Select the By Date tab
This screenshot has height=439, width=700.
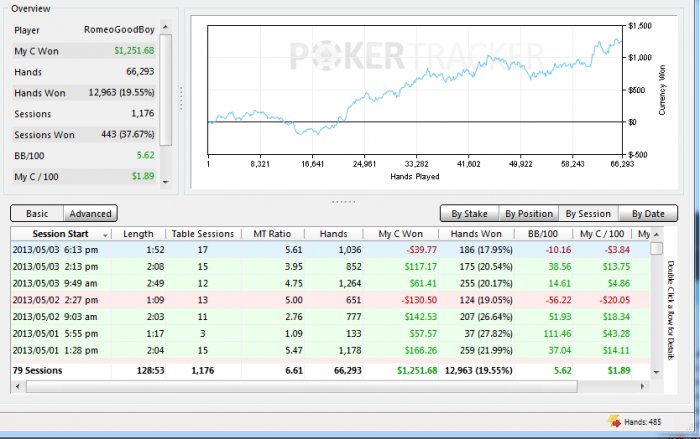pos(647,213)
